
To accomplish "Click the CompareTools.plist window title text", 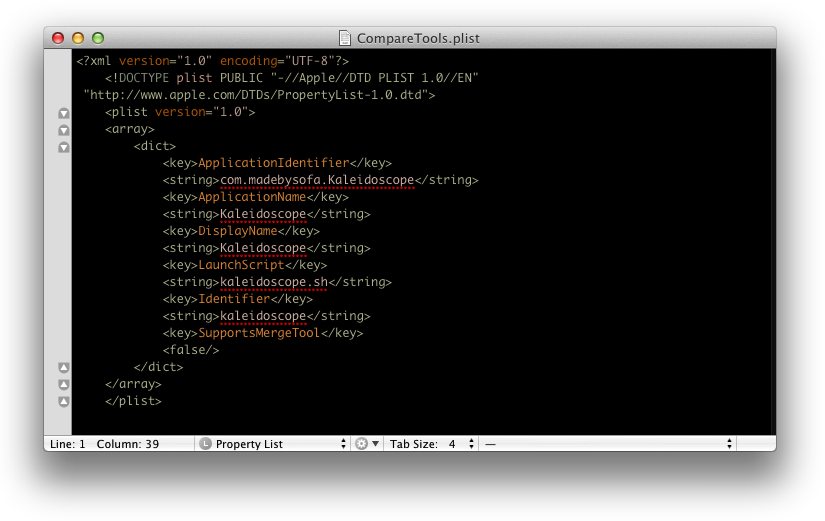I will tap(418, 38).
